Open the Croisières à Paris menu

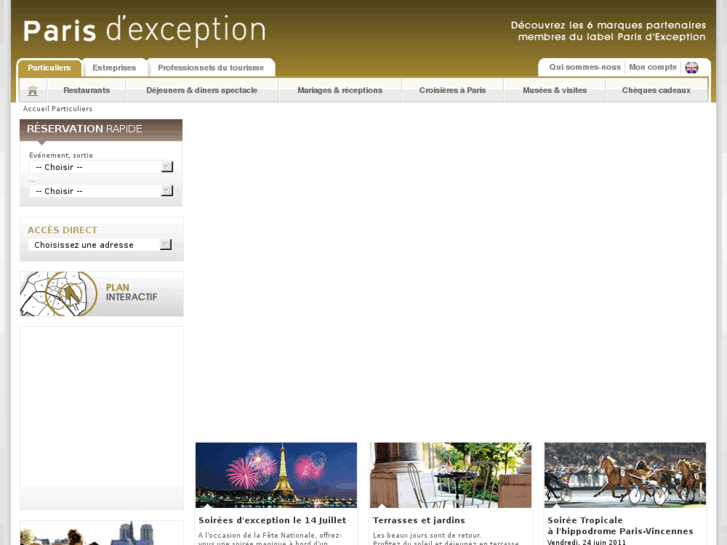tap(453, 90)
